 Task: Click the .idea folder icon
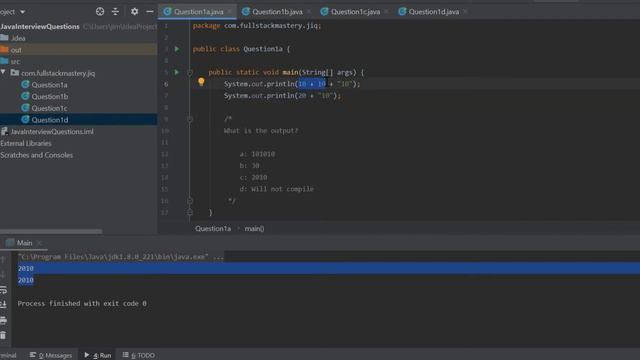point(4,38)
